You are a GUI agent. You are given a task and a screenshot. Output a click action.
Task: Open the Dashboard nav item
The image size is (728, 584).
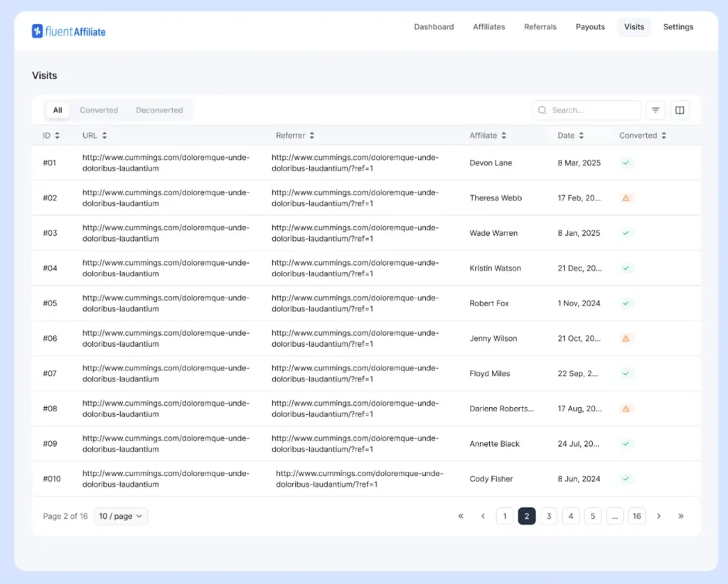(x=434, y=27)
